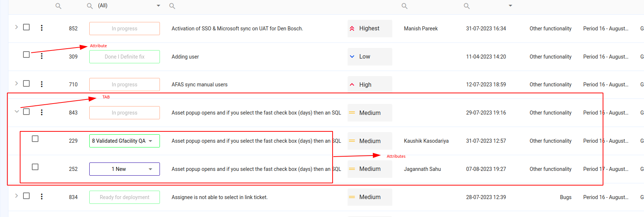Check the box for sub-ticket 252
This screenshot has height=217, width=644.
click(35, 167)
